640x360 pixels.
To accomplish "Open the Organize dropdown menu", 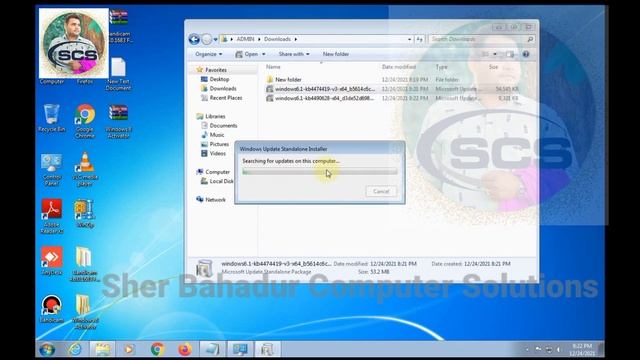I will [209, 54].
